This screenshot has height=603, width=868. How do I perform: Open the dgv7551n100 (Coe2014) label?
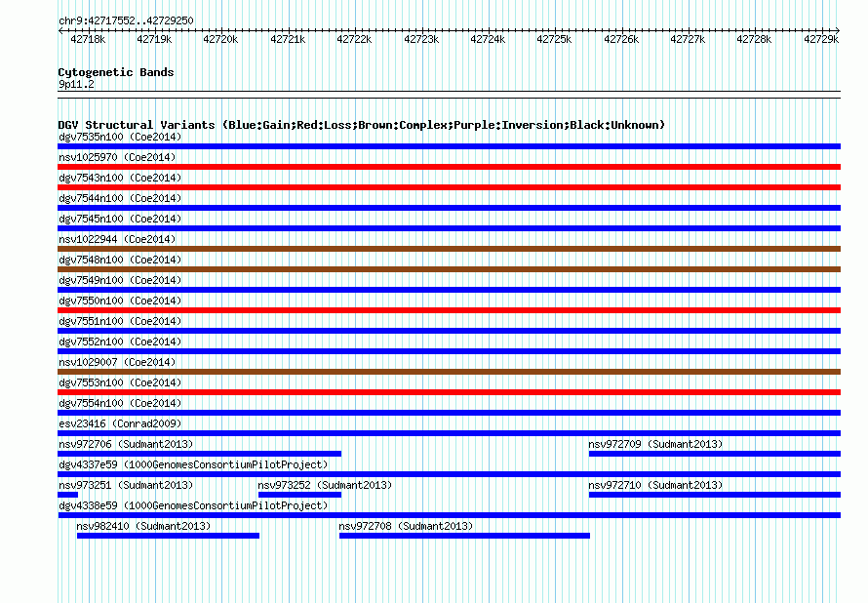[120, 321]
